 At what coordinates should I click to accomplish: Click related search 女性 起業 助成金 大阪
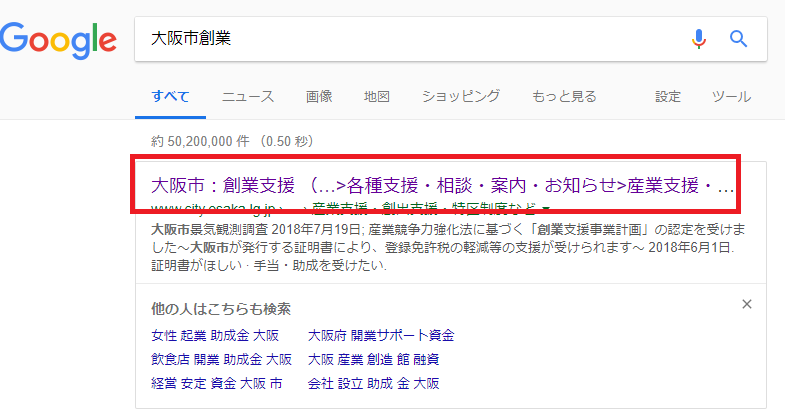pos(215,335)
